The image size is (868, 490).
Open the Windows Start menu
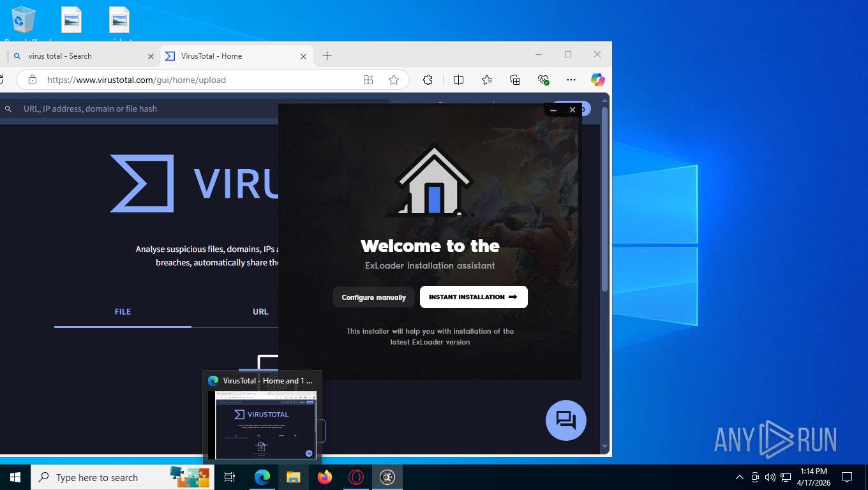[15, 477]
